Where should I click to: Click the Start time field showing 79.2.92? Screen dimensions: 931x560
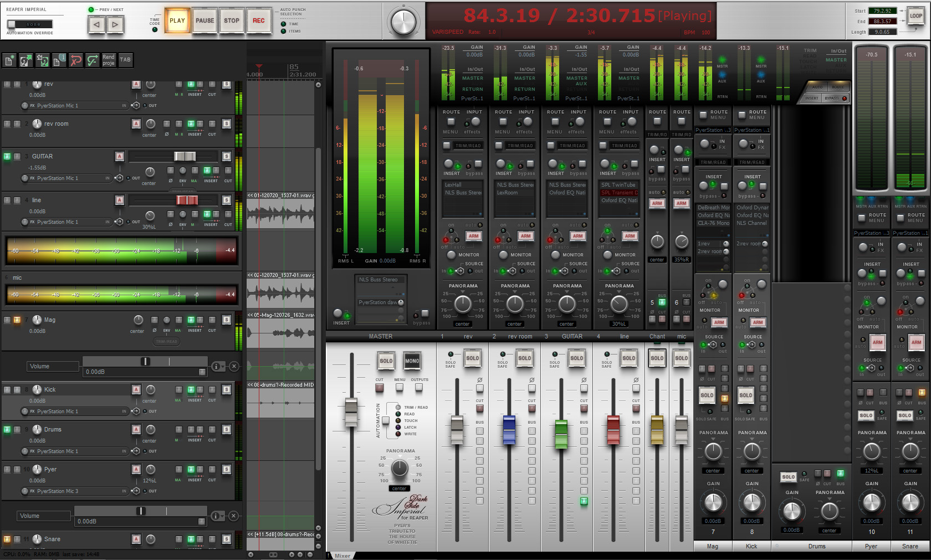click(x=882, y=11)
